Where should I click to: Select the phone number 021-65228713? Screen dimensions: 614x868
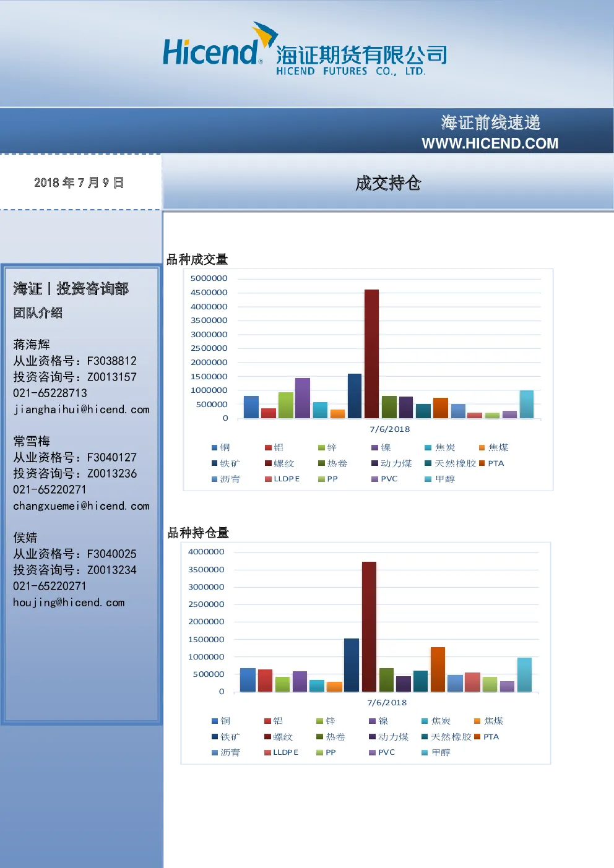click(x=50, y=393)
